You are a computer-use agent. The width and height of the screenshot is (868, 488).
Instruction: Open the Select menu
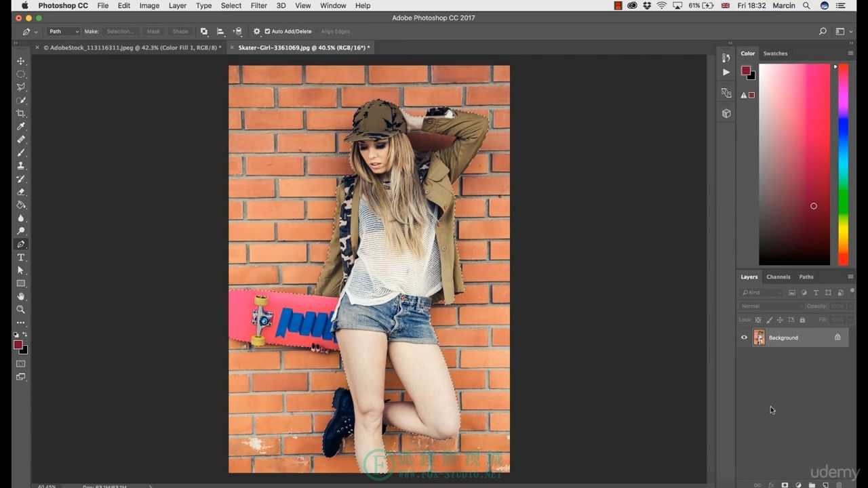click(231, 5)
